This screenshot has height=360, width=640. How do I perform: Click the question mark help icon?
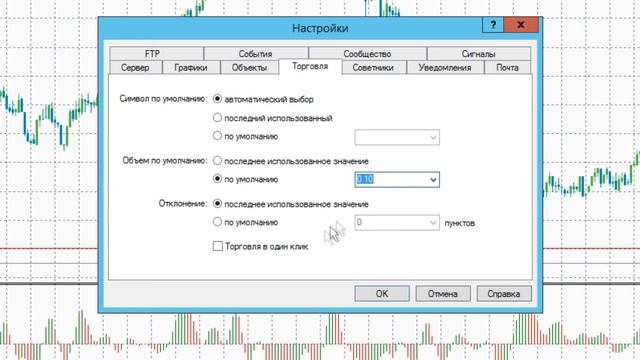[493, 25]
